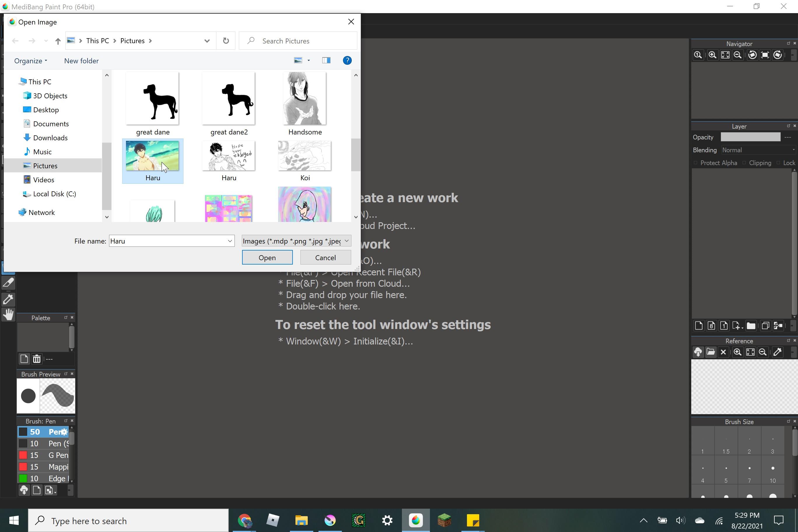Click Navigator rotate left icon
798x532 pixels.
click(752, 55)
